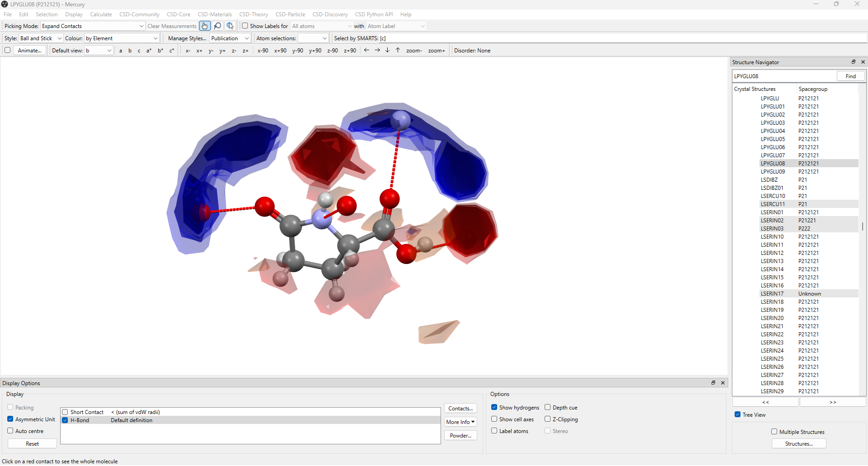
Task: Open the Default view dropdown
Action: pos(99,51)
